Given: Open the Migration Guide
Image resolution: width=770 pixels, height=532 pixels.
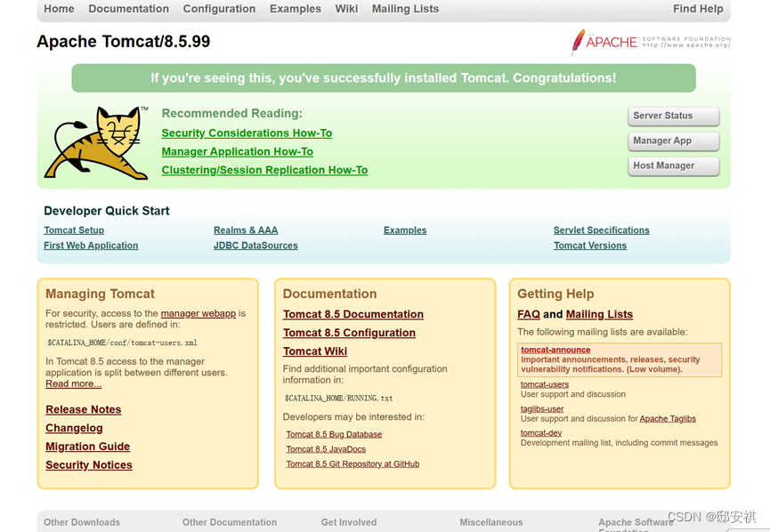Looking at the screenshot, I should (x=87, y=446).
